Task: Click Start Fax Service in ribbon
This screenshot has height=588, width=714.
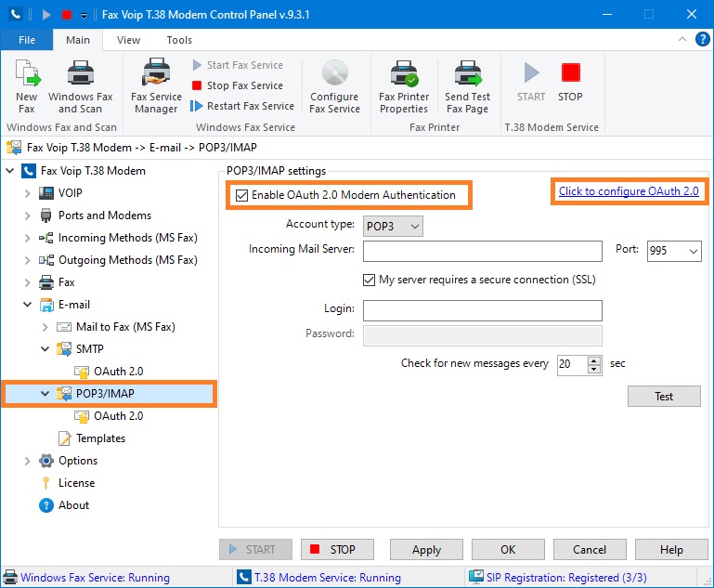Action: point(238,65)
